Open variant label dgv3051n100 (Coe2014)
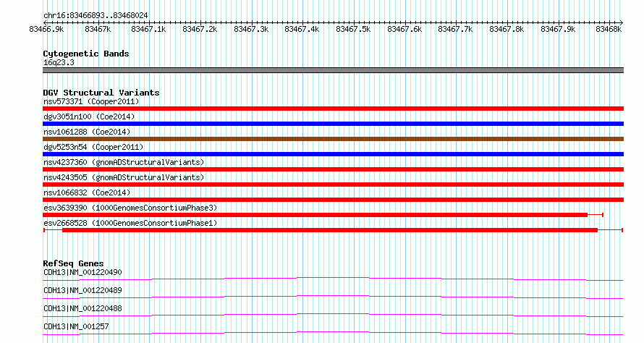Viewport: 644px width, 343px height. coord(89,117)
